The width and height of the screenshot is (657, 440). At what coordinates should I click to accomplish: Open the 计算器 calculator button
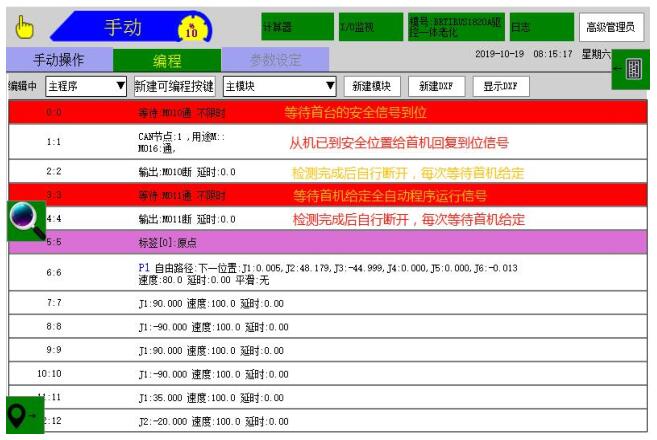click(x=297, y=27)
